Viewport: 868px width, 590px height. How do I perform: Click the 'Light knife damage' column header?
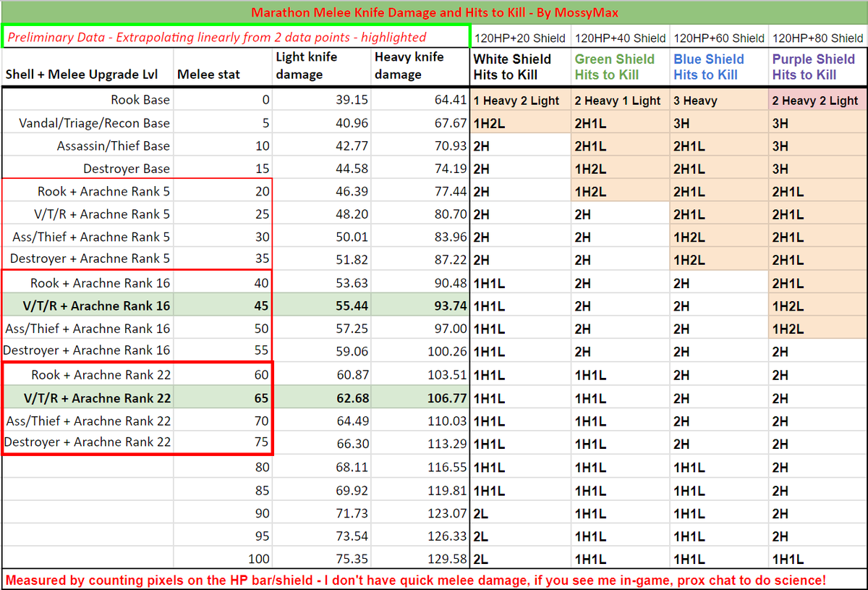click(x=322, y=67)
